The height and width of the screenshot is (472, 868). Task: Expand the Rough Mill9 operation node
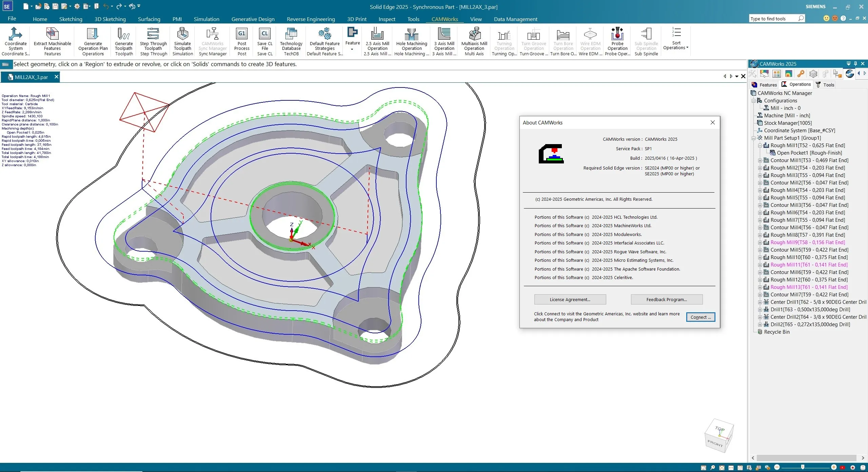pyautogui.click(x=760, y=242)
